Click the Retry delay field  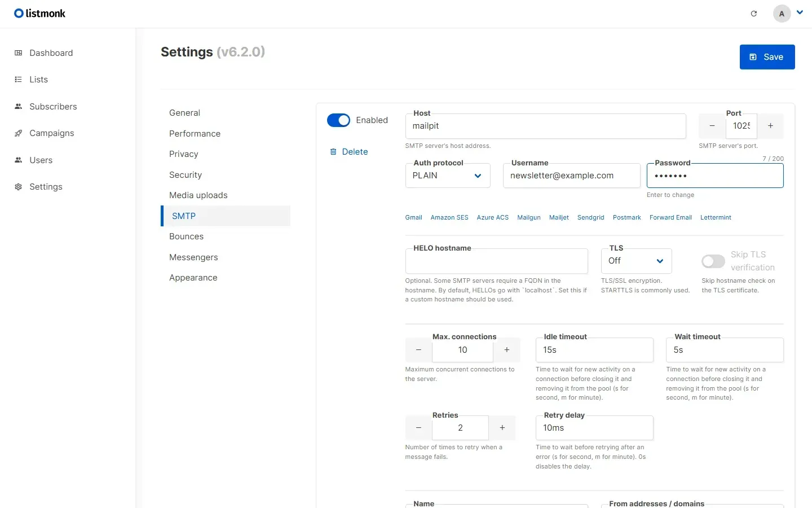[x=594, y=428]
